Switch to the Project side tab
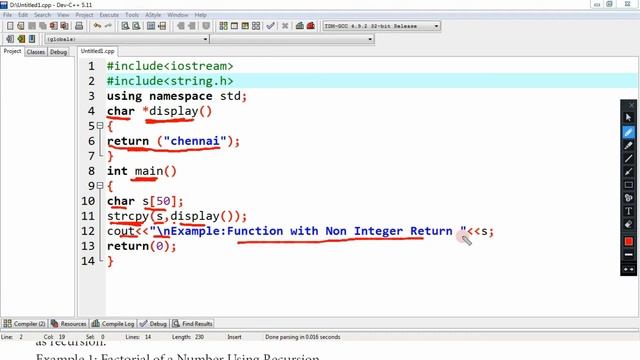The height and width of the screenshot is (360, 640). coord(12,51)
